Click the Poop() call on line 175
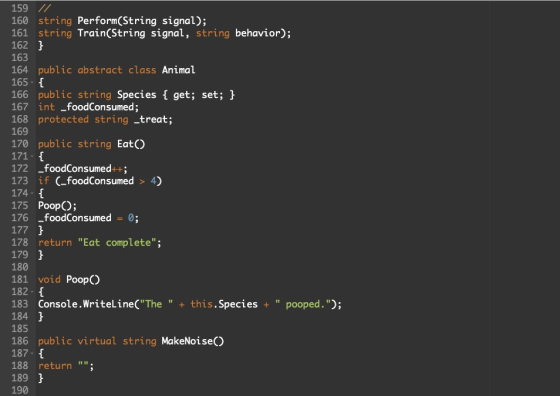 (x=57, y=206)
